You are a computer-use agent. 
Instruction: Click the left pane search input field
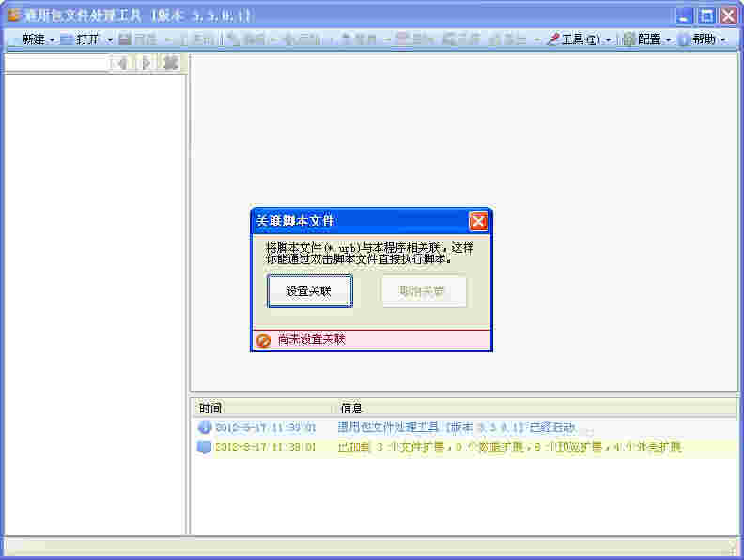pyautogui.click(x=56, y=63)
